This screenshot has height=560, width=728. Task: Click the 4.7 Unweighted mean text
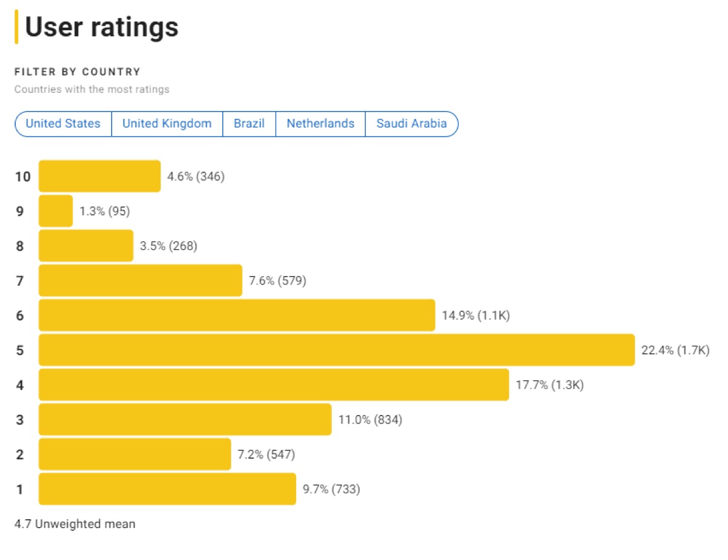[75, 524]
